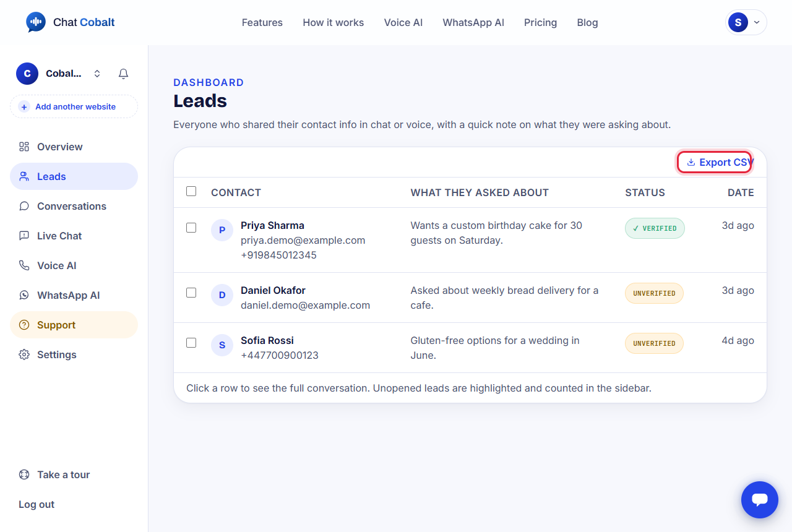The width and height of the screenshot is (792, 532).
Task: Click daniel.demo@example.com email
Action: tap(305, 305)
